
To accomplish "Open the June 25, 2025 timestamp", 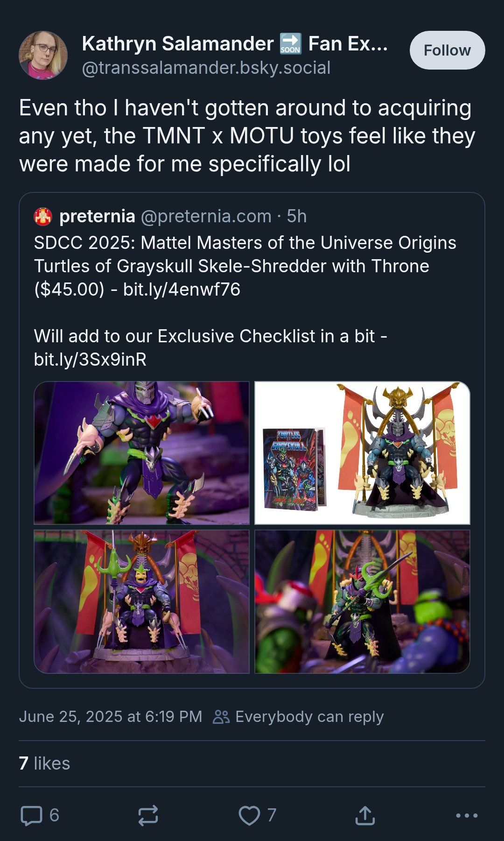I will click(111, 717).
